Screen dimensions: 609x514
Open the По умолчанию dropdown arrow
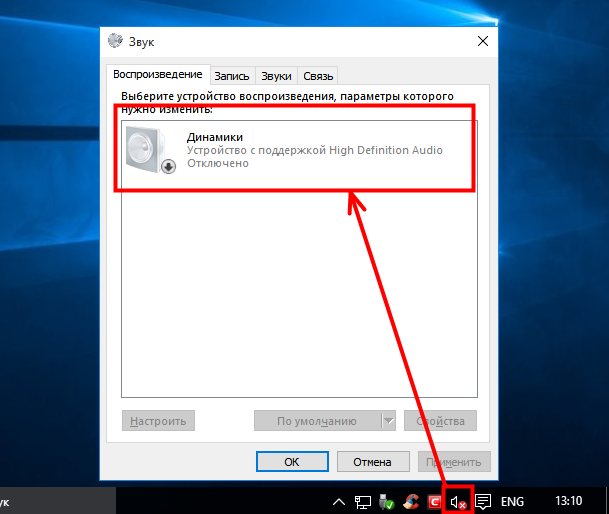[388, 421]
